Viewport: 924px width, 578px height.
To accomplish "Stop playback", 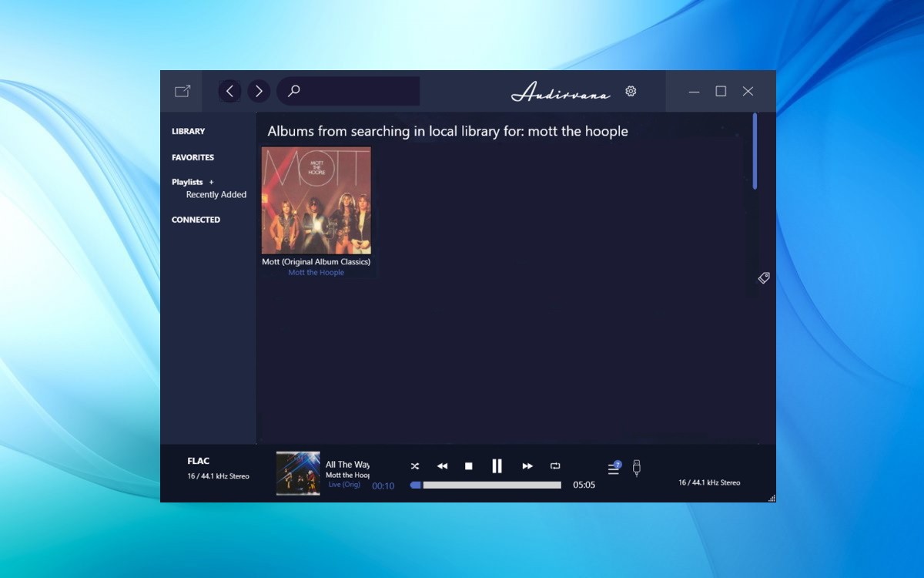I will click(468, 466).
